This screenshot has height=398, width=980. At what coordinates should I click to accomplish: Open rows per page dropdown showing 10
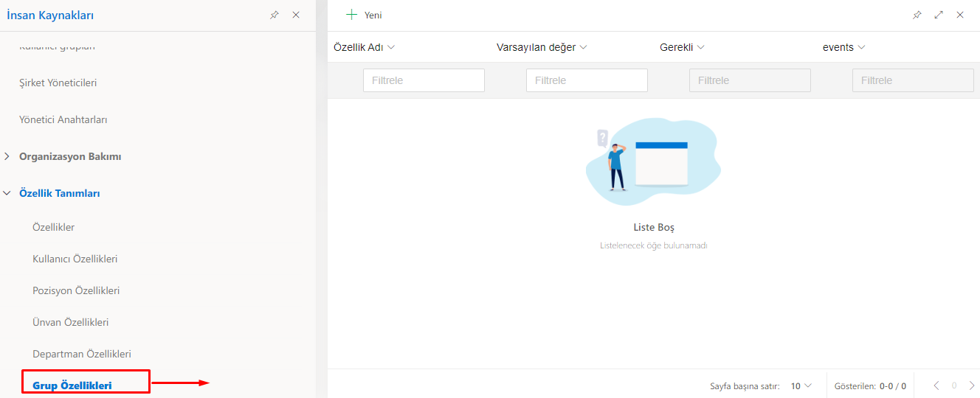click(801, 385)
